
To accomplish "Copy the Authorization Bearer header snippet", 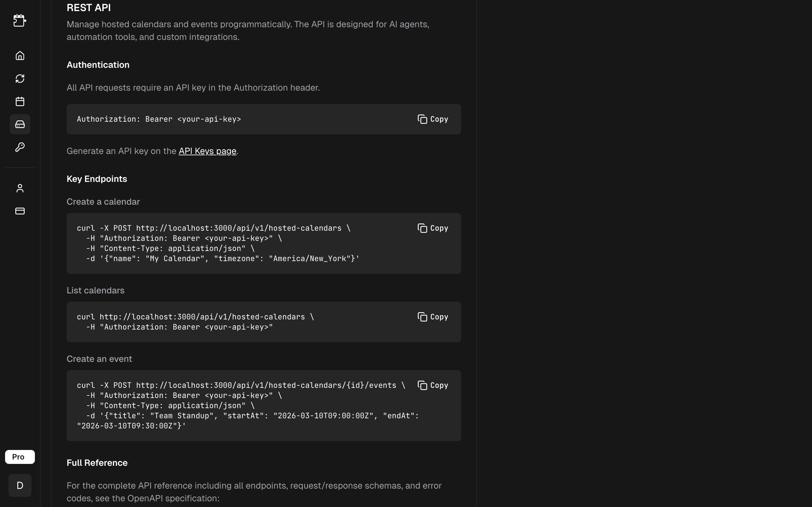I will (x=433, y=119).
